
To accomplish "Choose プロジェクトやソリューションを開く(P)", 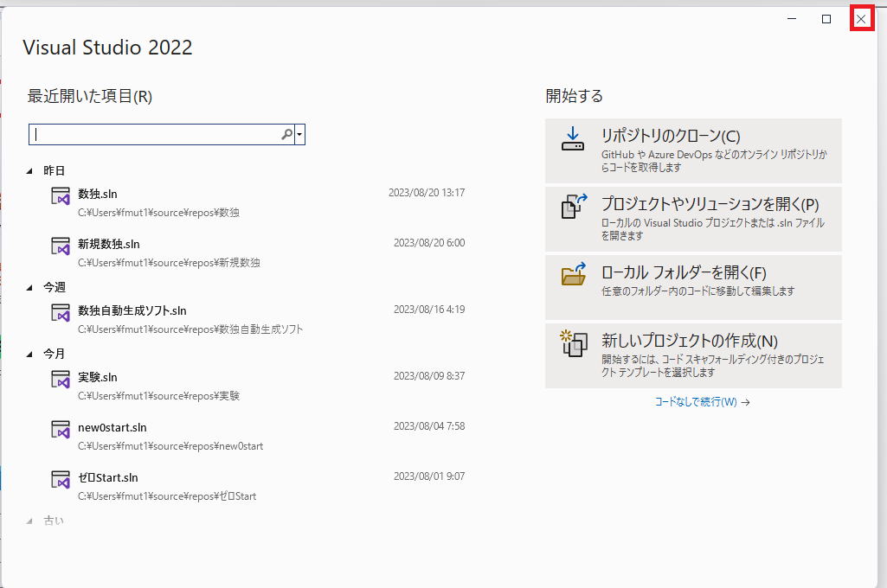I will pos(693,219).
